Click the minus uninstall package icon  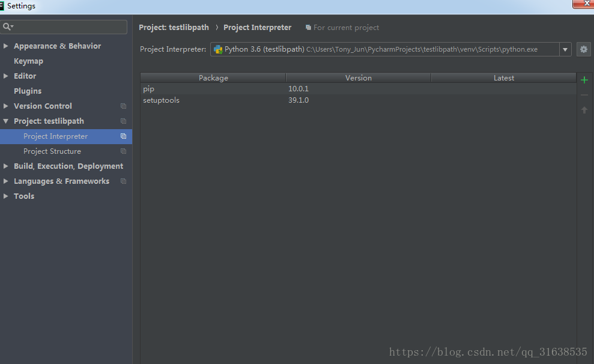(584, 95)
